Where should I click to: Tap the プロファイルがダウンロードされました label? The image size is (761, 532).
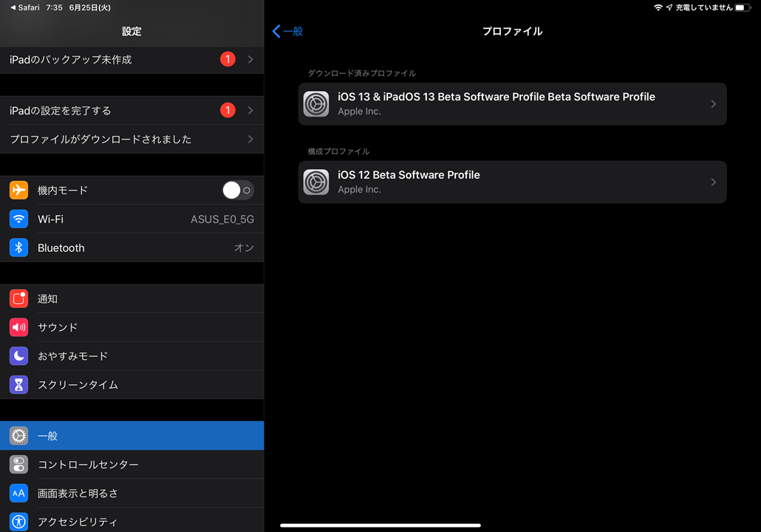100,140
